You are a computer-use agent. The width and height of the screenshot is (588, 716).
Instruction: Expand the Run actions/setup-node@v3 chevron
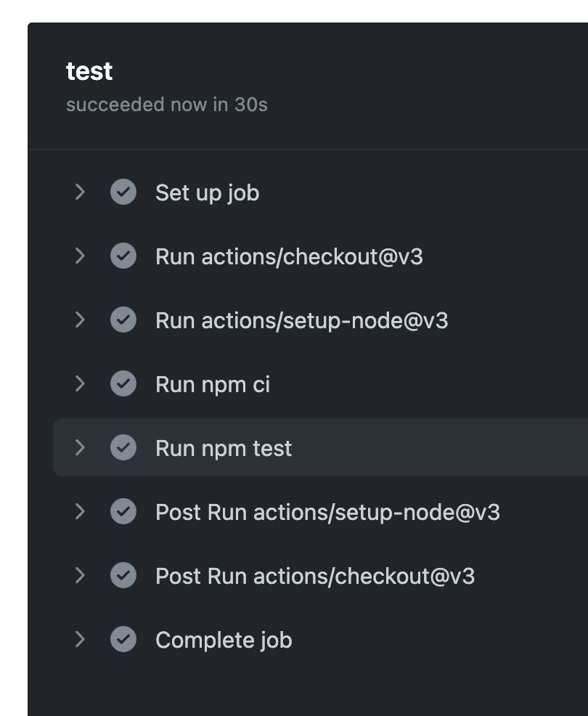[x=80, y=320]
